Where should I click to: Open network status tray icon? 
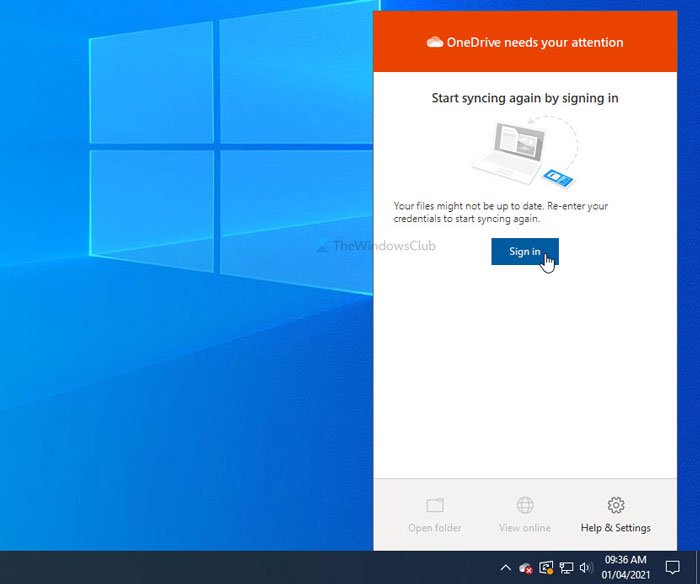click(x=566, y=568)
